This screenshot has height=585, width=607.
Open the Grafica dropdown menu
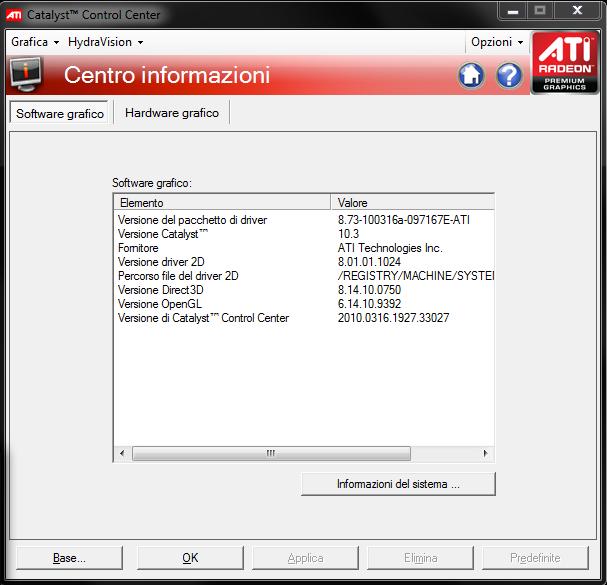tap(35, 42)
